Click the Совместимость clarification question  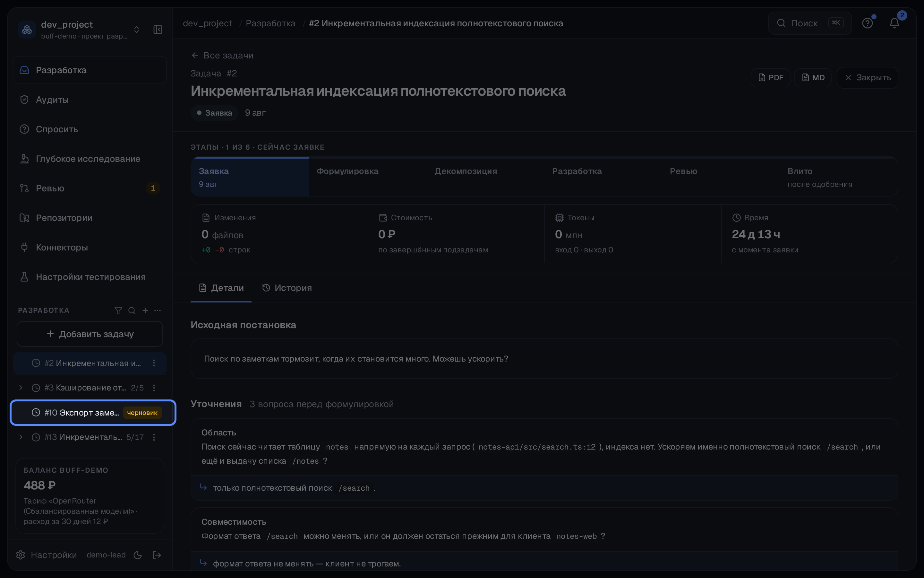coord(544,529)
